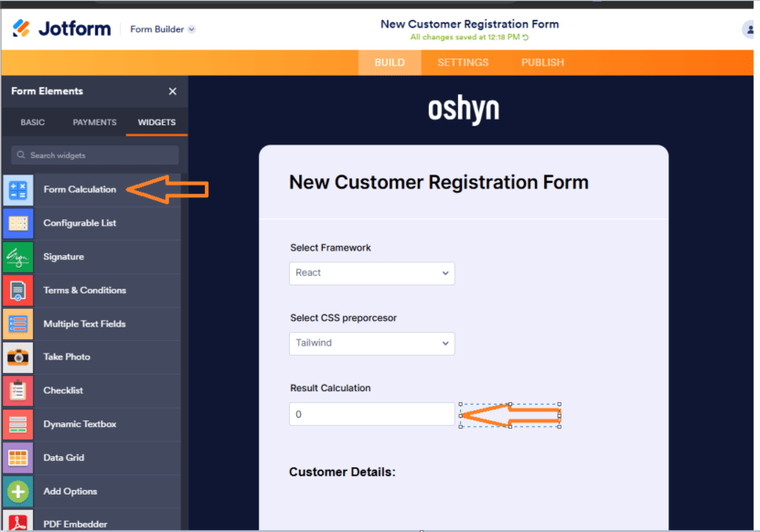Viewport: 760px width, 532px height.
Task: Click the Terms & Conditions label
Action: point(85,291)
